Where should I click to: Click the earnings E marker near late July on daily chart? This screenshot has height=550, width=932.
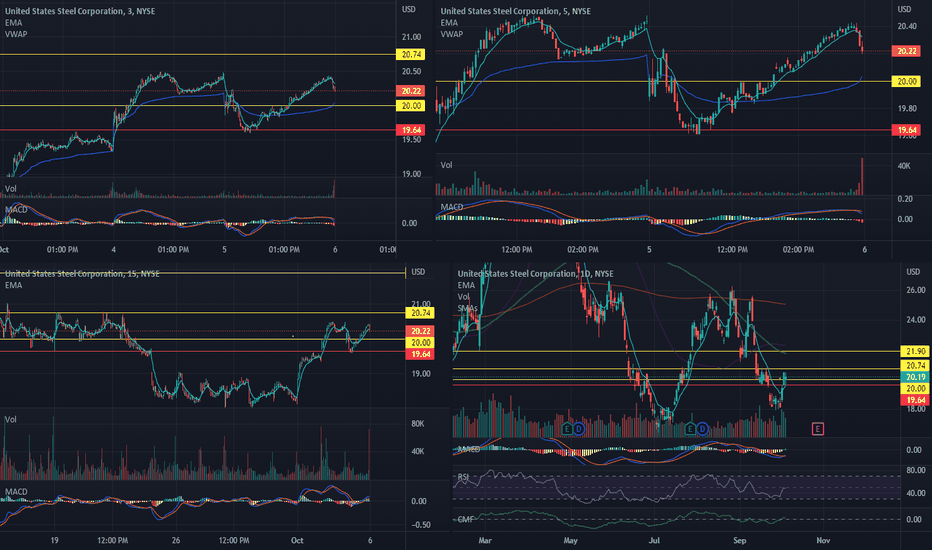tap(690, 429)
